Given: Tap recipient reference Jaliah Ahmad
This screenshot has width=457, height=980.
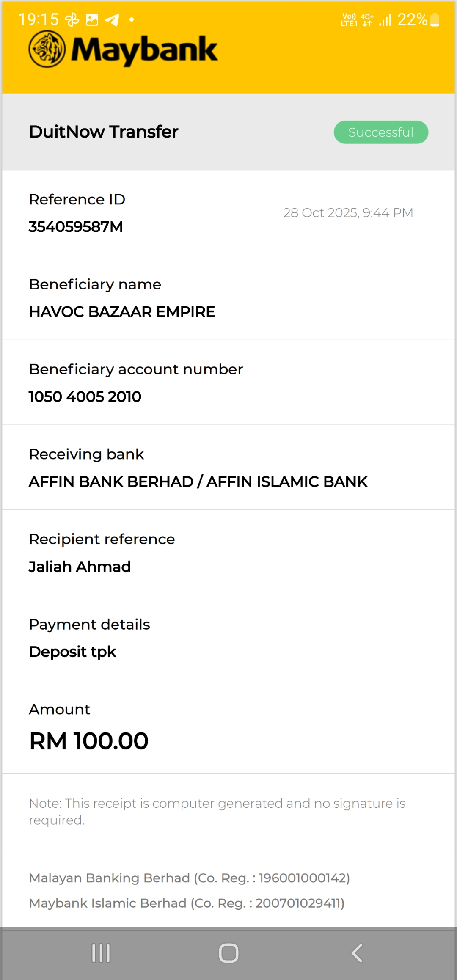Looking at the screenshot, I should 80,567.
